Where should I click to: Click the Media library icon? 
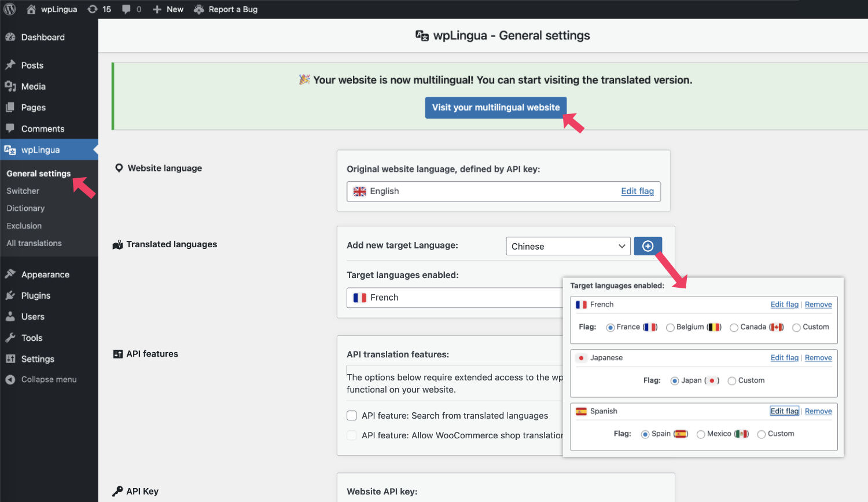tap(10, 86)
